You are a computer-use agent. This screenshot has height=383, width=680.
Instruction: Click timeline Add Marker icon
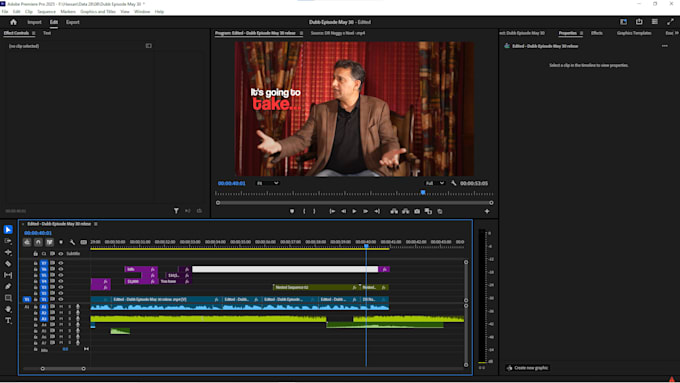pos(61,242)
